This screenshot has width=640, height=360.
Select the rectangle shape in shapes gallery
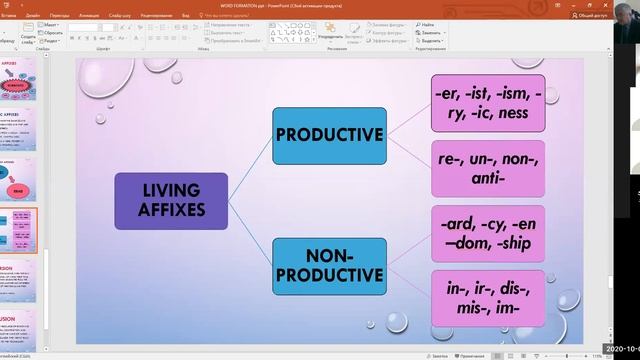coord(293,25)
